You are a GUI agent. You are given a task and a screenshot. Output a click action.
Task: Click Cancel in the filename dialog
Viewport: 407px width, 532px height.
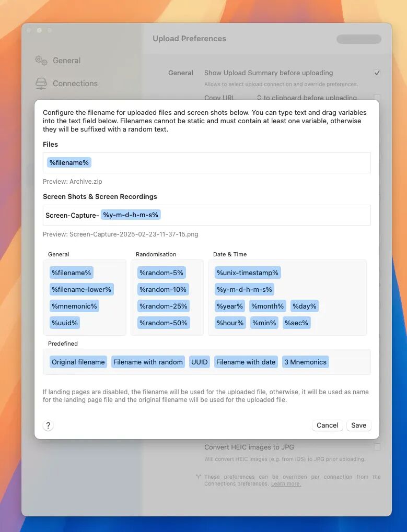tap(327, 425)
